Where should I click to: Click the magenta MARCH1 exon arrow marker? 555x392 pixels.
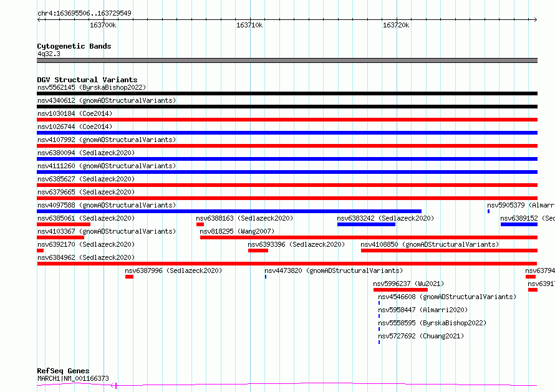coord(113,386)
